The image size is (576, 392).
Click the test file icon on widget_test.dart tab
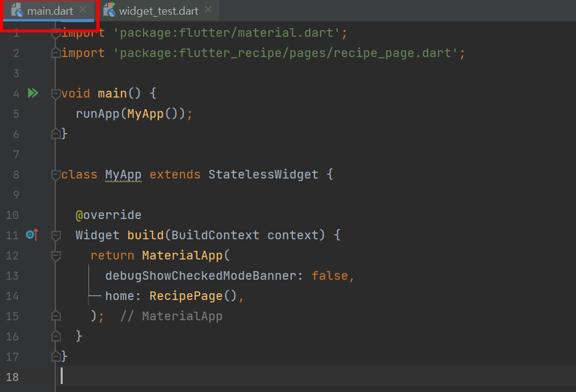[109, 10]
